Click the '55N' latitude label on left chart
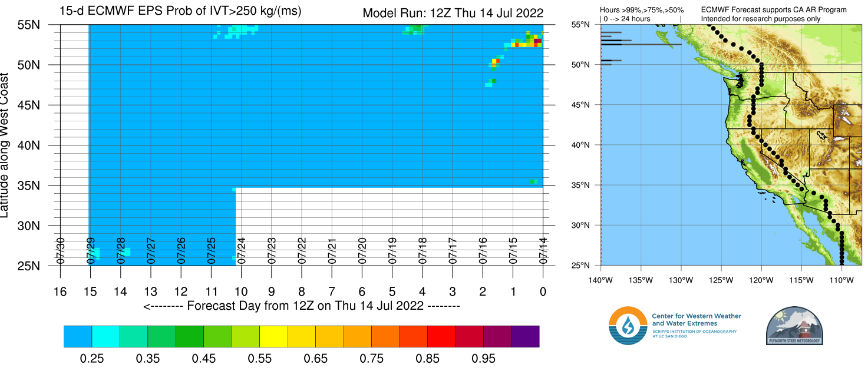 tap(28, 25)
